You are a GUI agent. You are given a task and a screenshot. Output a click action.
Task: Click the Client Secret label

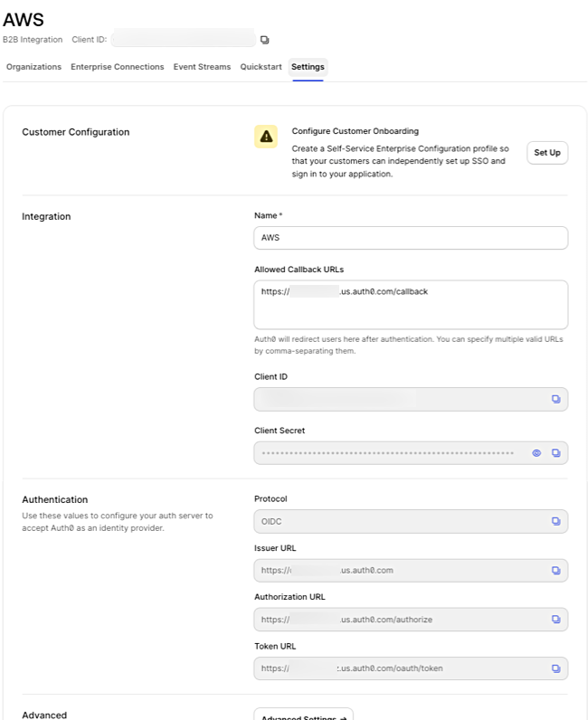[280, 431]
